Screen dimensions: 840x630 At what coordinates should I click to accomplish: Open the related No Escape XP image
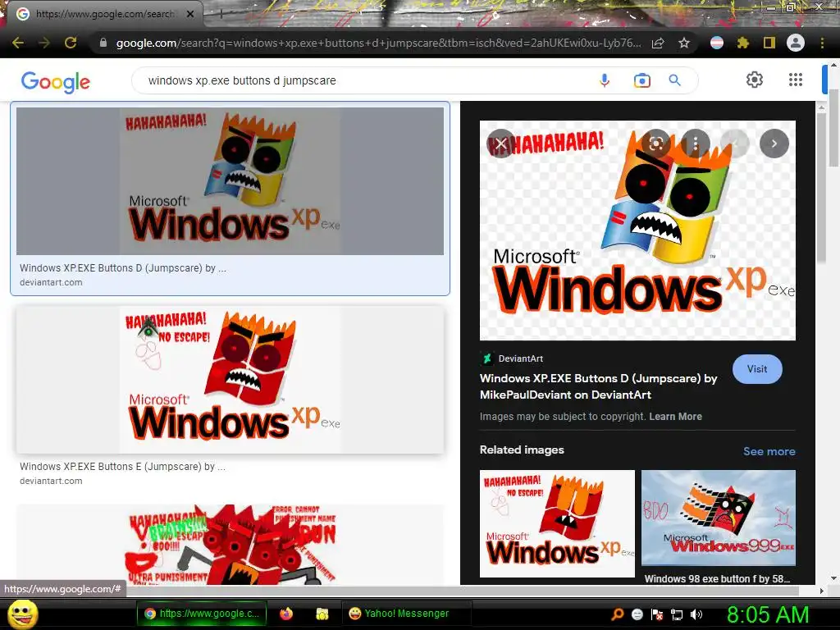[x=557, y=523]
